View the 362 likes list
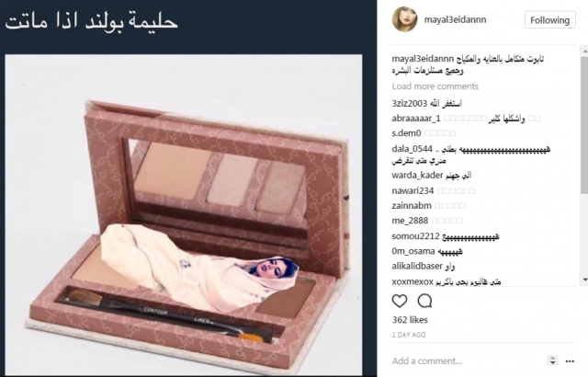588x377 pixels. point(410,320)
